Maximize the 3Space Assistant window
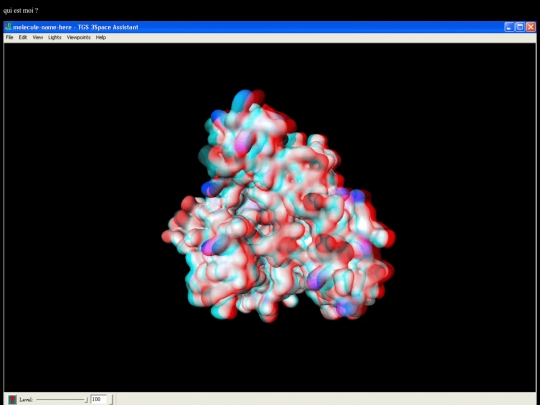 (520, 27)
